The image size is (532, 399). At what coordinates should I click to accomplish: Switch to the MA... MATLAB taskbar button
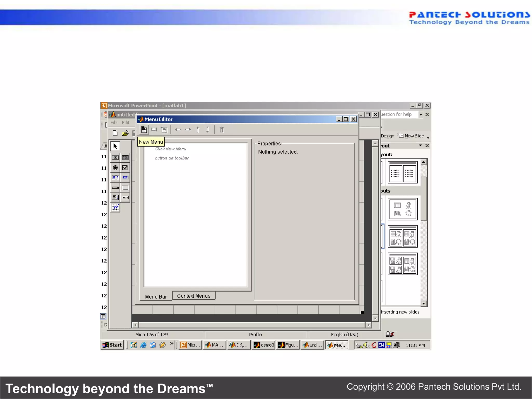click(215, 345)
